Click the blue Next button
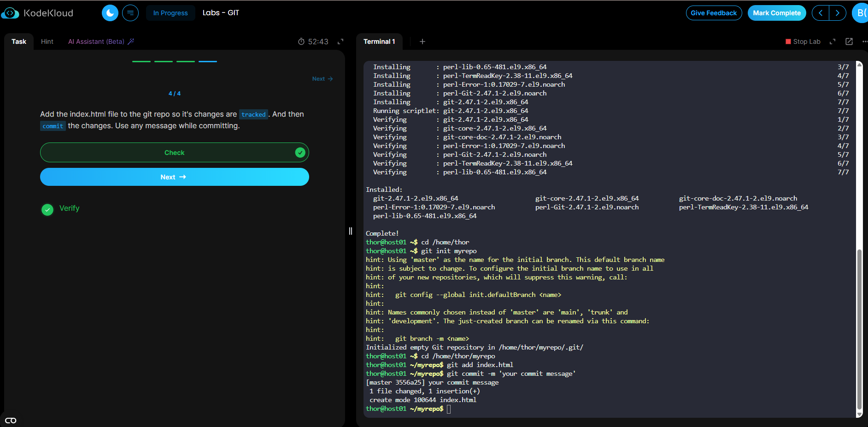Screen dimensions: 868x427 pyautogui.click(x=174, y=177)
